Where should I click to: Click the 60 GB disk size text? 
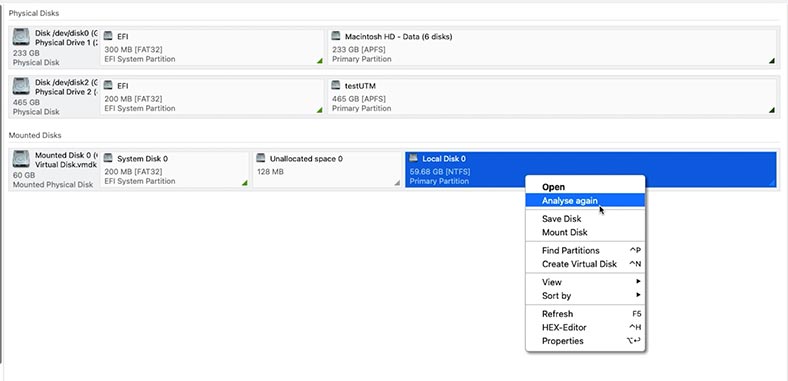point(24,175)
